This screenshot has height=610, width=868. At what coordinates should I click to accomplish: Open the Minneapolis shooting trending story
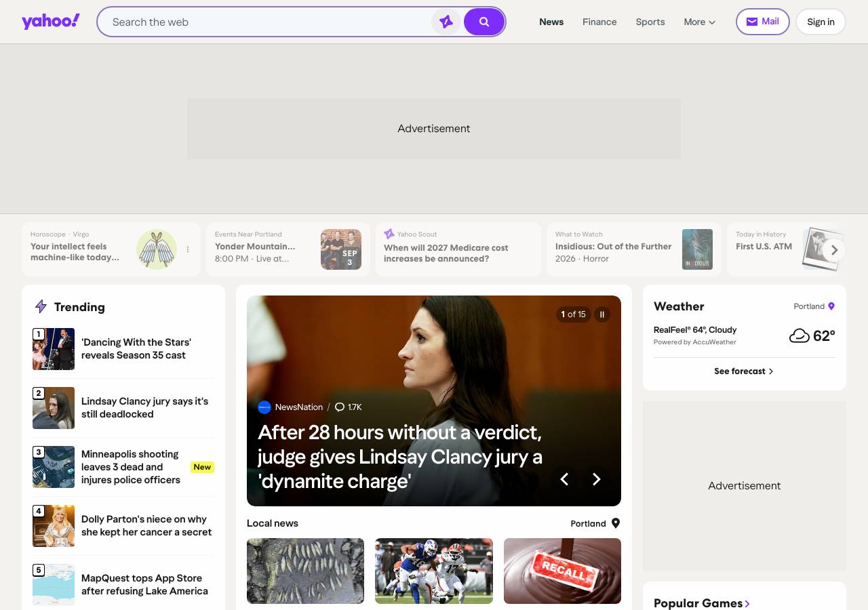coord(131,467)
